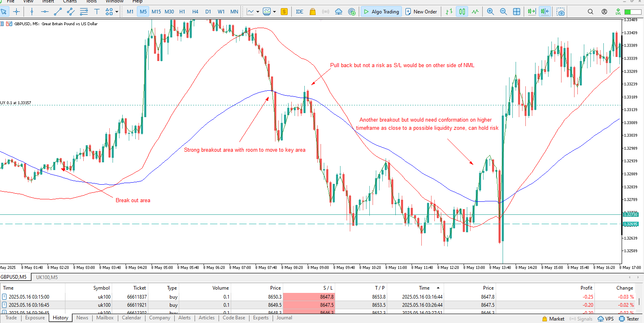
Task: Switch to the GBPUSD,M5 chart tab
Action: pyautogui.click(x=14, y=277)
